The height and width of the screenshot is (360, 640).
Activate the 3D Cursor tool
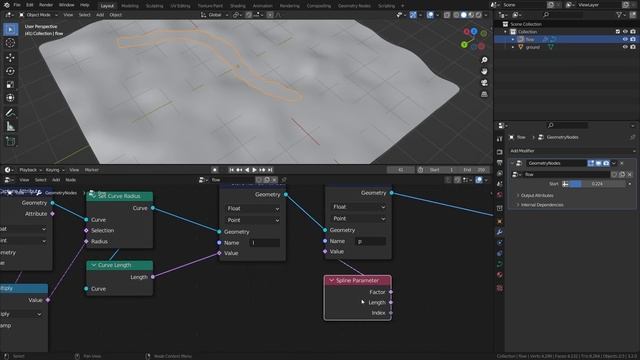(10, 43)
